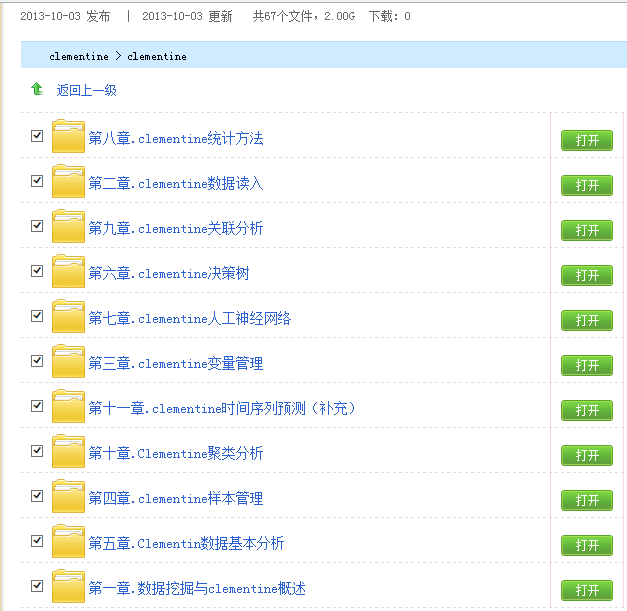Click 打开 button for 第四章 样本管理

587,500
